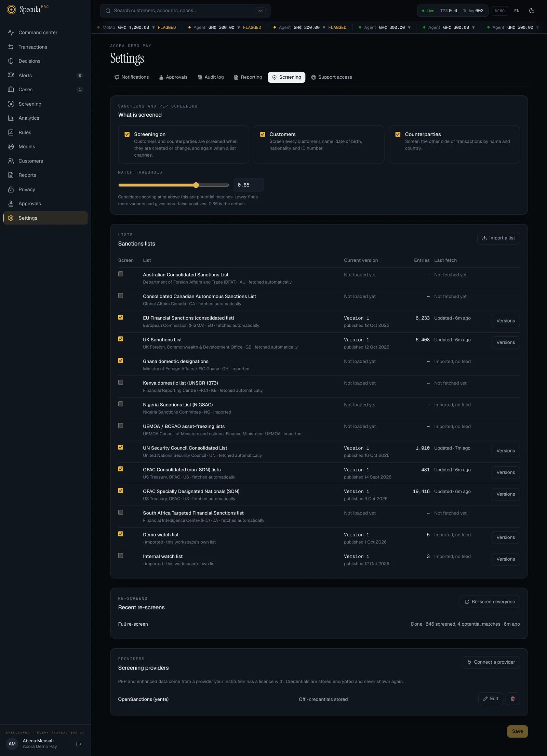Open Rules in the sidebar
547x756 pixels.
pyautogui.click(x=45, y=132)
